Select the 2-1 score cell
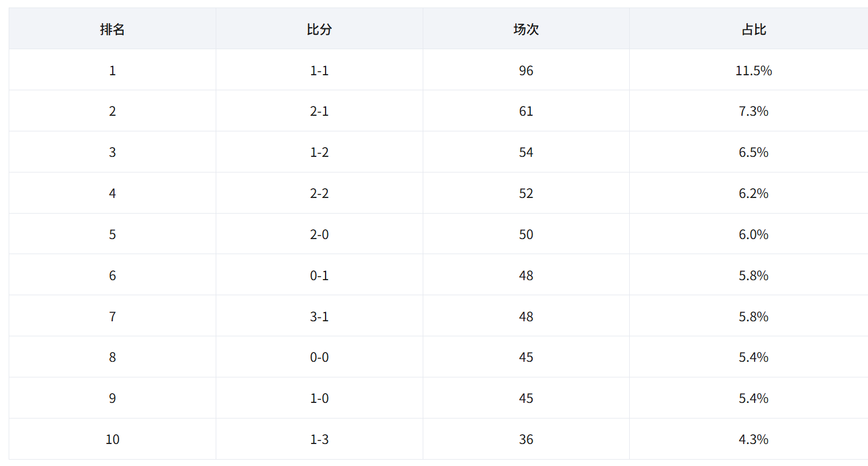The width and height of the screenshot is (868, 466). pos(319,111)
